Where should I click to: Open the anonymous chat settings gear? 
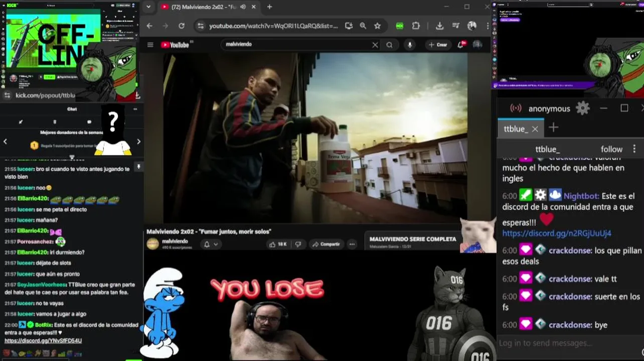pos(582,108)
